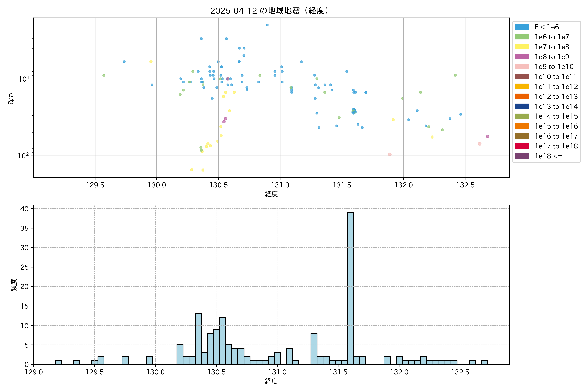Click the 1e11 to 1e12 legend label

[556, 87]
